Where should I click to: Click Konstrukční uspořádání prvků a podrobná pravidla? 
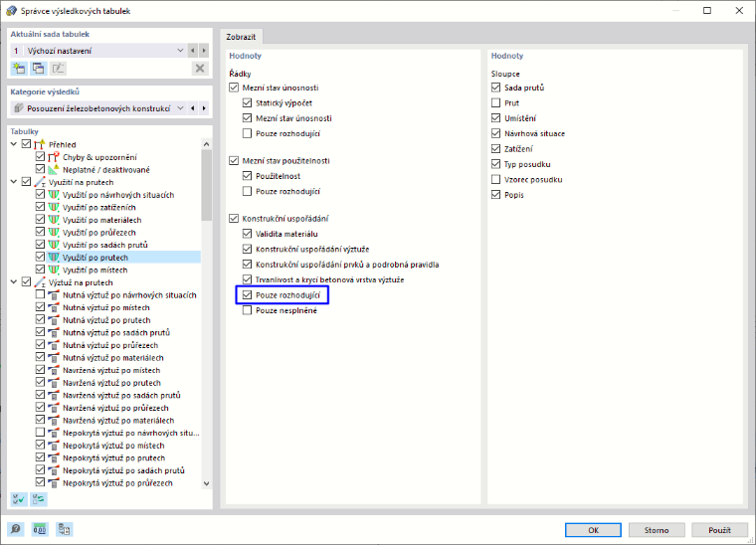click(347, 265)
